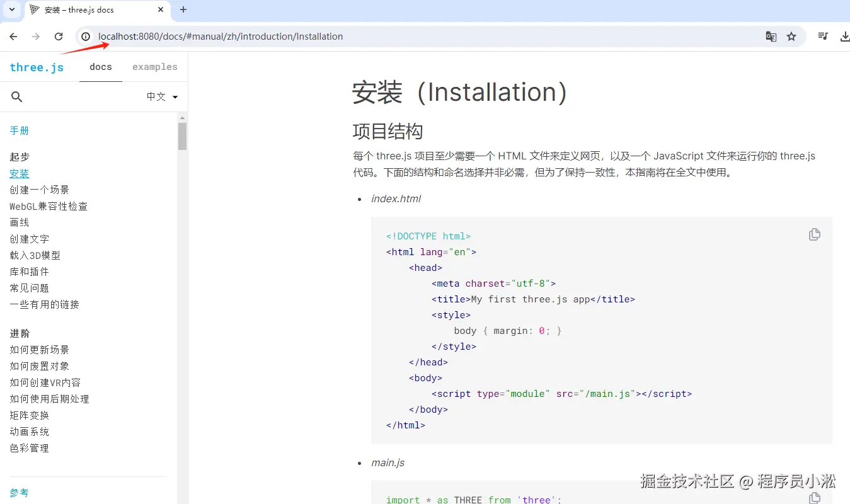Image resolution: width=850 pixels, height=504 pixels.
Task: Click the translate page icon
Action: click(x=771, y=37)
